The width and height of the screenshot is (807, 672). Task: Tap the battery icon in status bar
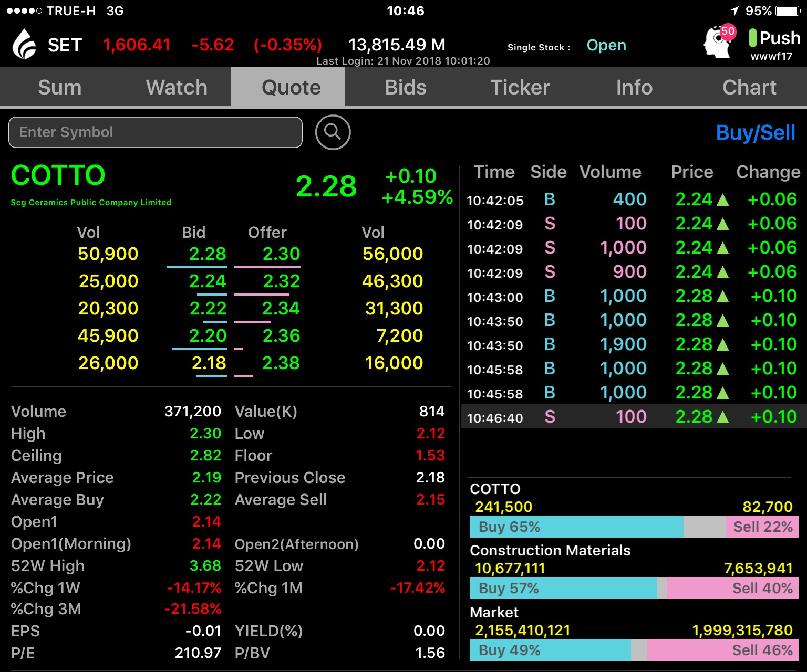(788, 10)
